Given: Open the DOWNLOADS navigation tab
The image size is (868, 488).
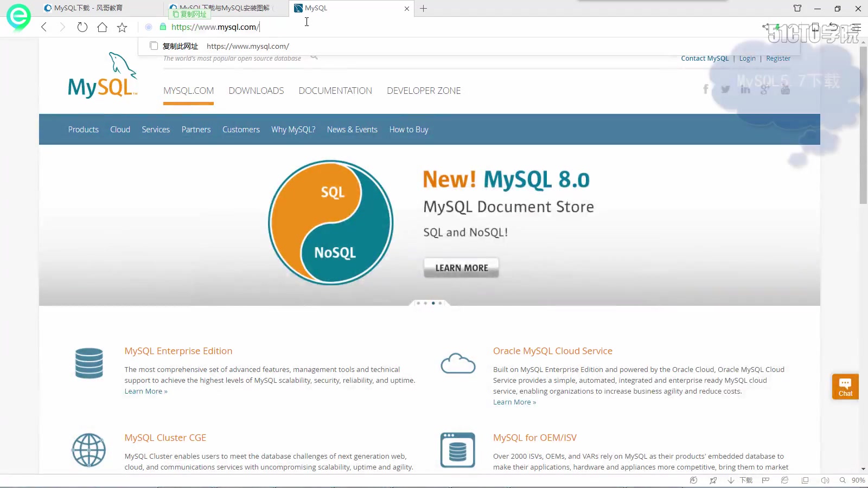Looking at the screenshot, I should (256, 91).
